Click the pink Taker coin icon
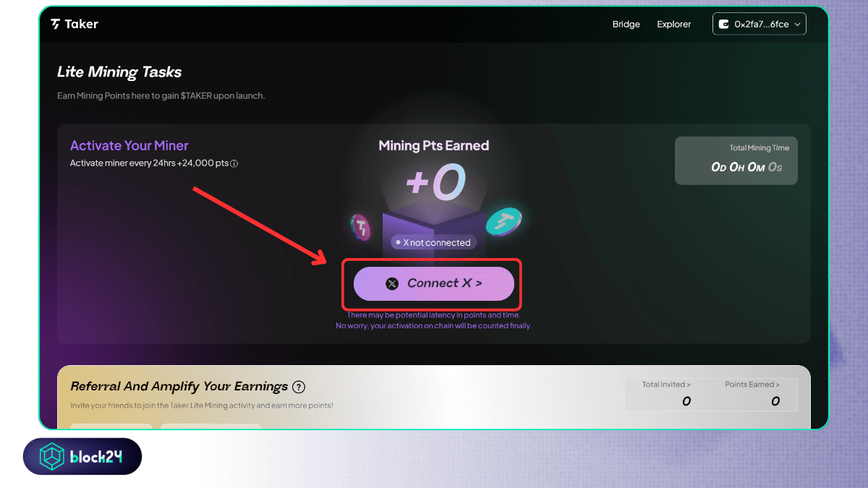Screen dimensions: 868x488 tap(360, 227)
